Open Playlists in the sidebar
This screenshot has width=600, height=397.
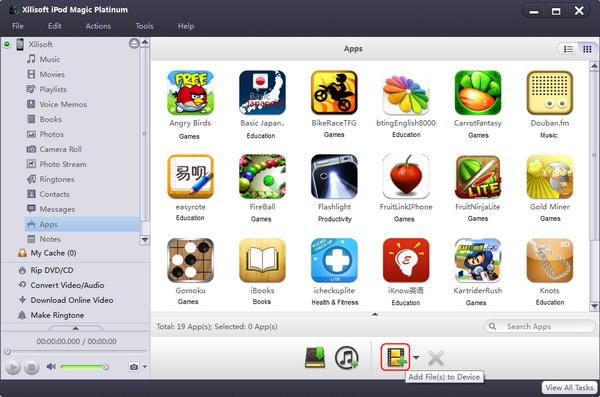(x=53, y=89)
